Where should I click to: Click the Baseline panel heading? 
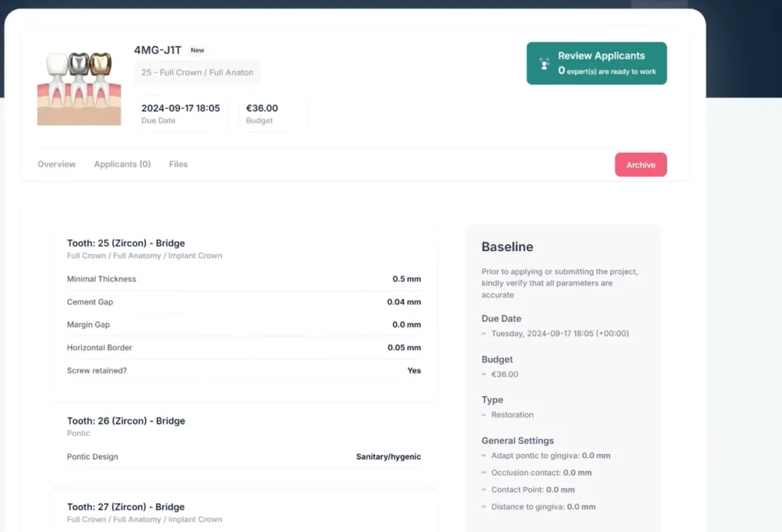click(507, 247)
